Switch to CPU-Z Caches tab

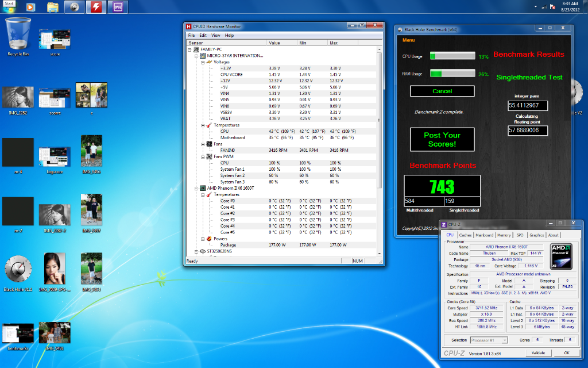pyautogui.click(x=465, y=235)
